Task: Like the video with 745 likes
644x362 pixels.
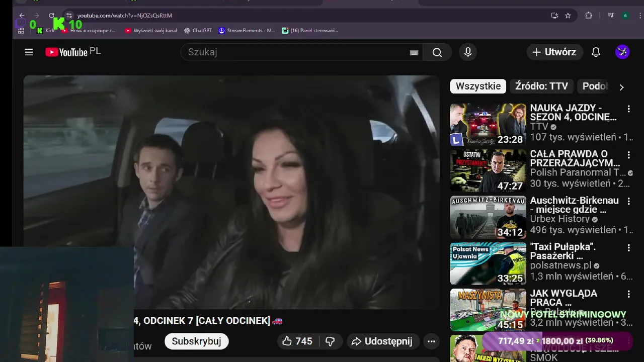Action: tap(297, 341)
